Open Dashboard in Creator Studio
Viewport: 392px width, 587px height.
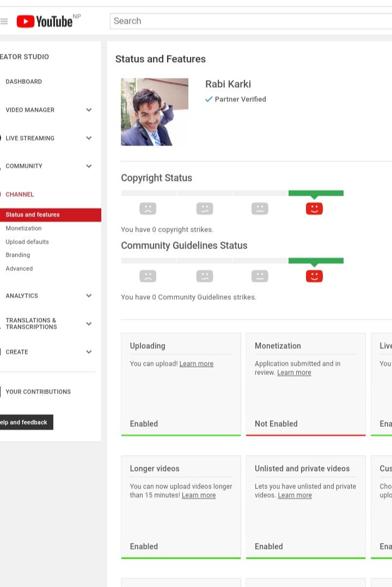23,82
